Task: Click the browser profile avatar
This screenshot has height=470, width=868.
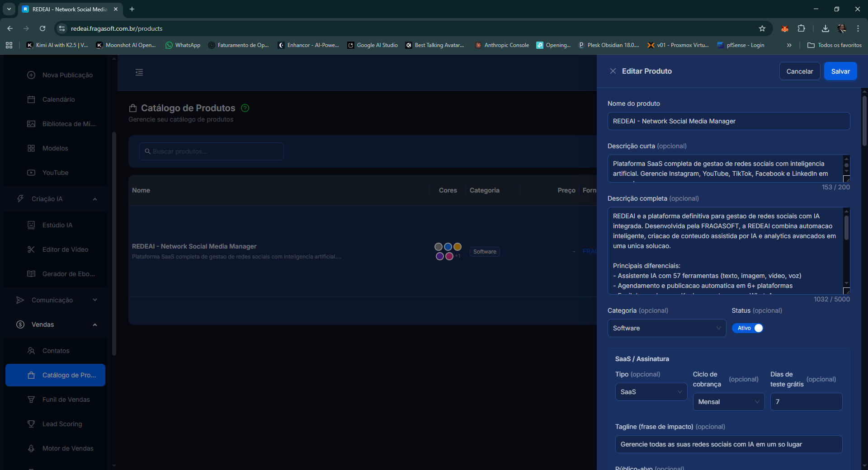Action: coord(842,28)
